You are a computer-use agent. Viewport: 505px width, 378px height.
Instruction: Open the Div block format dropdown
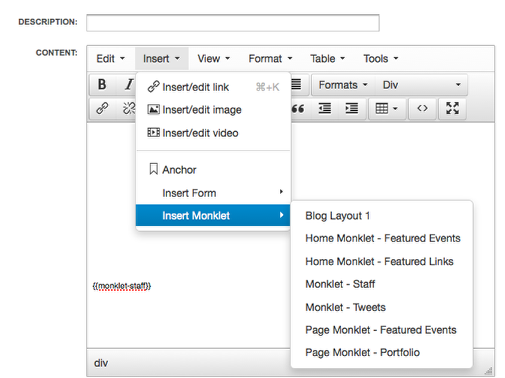pyautogui.click(x=421, y=85)
